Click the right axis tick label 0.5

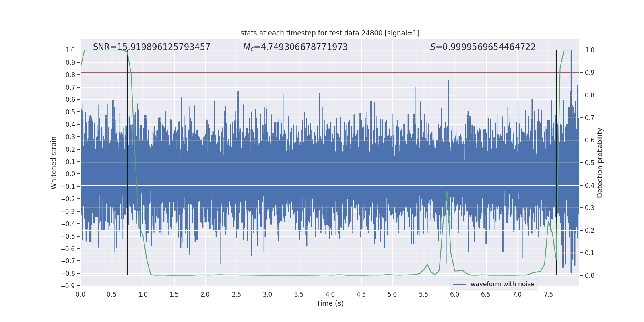[590, 163]
